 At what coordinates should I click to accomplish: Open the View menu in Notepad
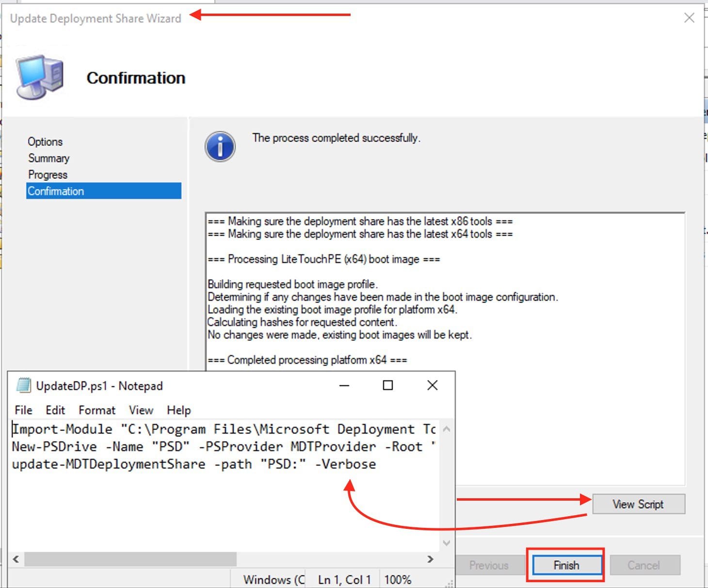(141, 410)
